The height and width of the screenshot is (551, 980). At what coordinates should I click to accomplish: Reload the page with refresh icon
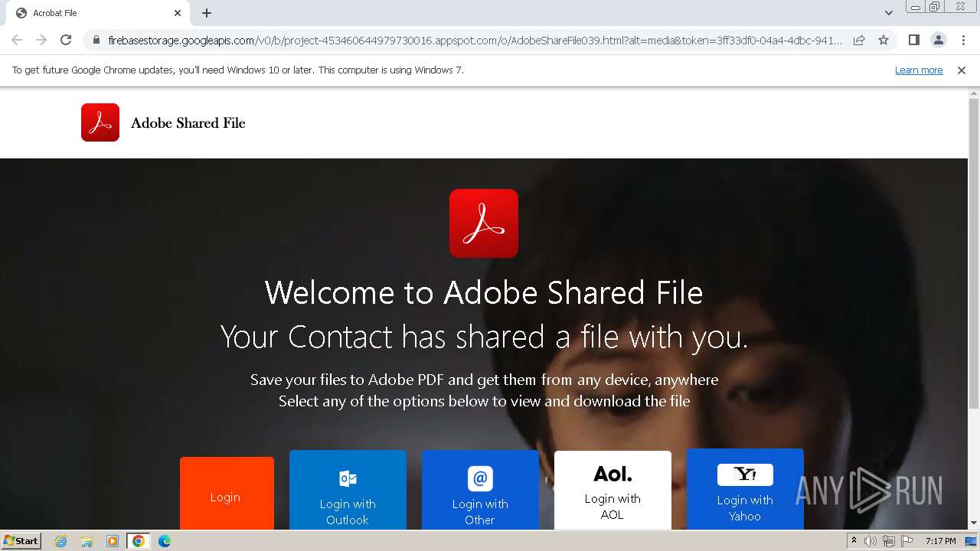[x=66, y=40]
